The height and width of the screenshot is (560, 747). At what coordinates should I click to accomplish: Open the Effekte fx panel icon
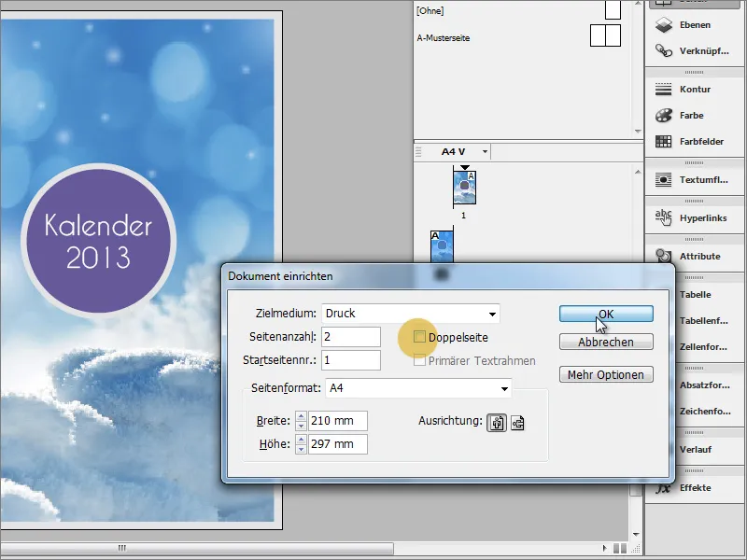[x=664, y=488]
